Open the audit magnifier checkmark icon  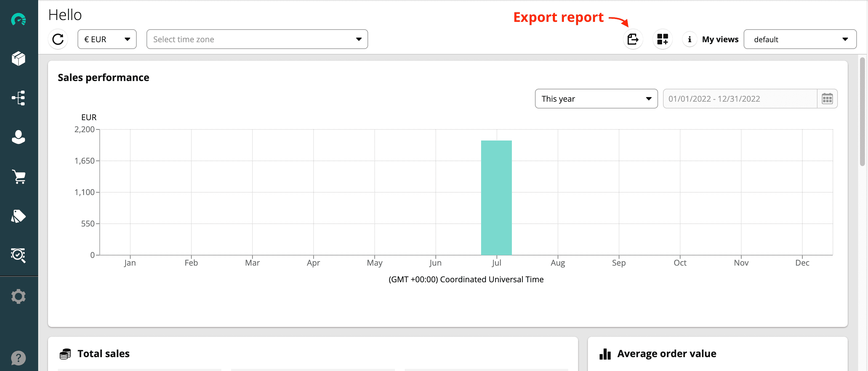pos(18,255)
